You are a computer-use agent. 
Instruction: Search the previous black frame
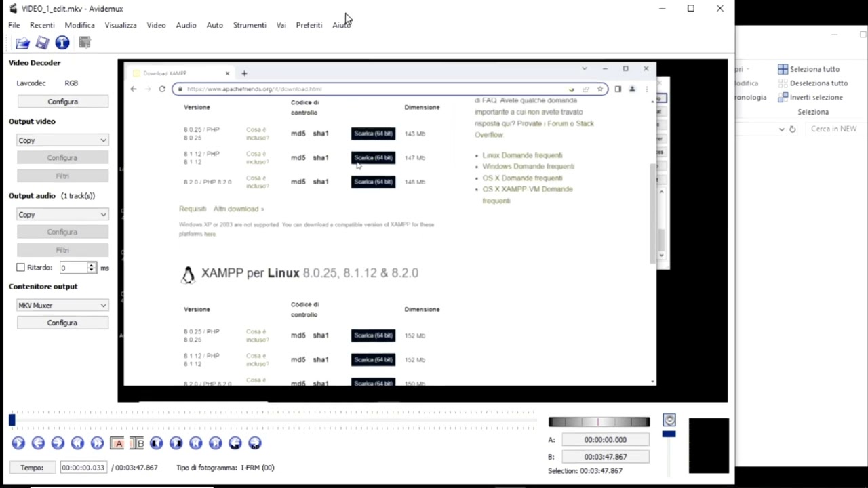(156, 443)
